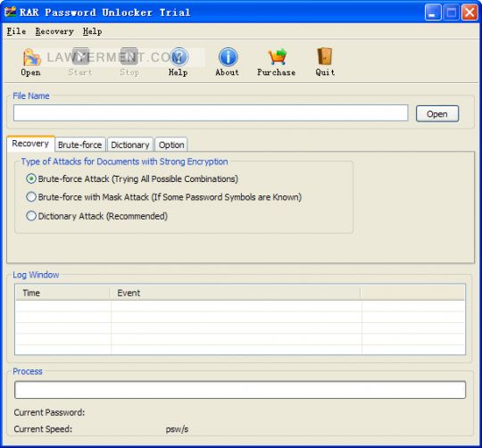Click the Time column header
Viewport: 482px width, 448px height.
click(62, 293)
